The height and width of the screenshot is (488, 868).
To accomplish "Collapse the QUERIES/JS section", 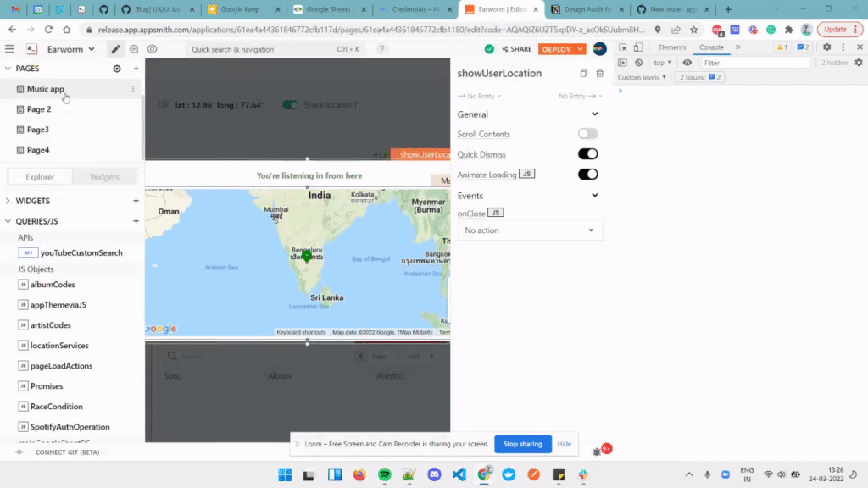I will tap(8, 221).
